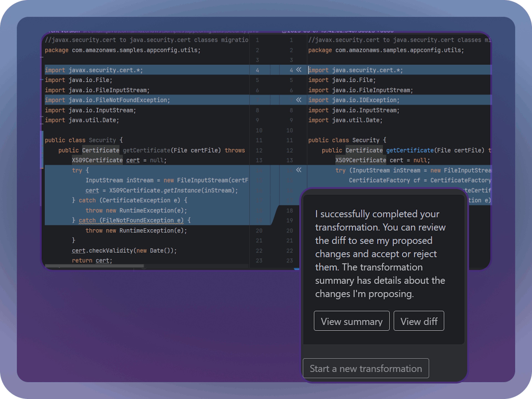The height and width of the screenshot is (399, 532).
Task: Click the underlined catch FileNotFoundException warning
Action: (131, 221)
